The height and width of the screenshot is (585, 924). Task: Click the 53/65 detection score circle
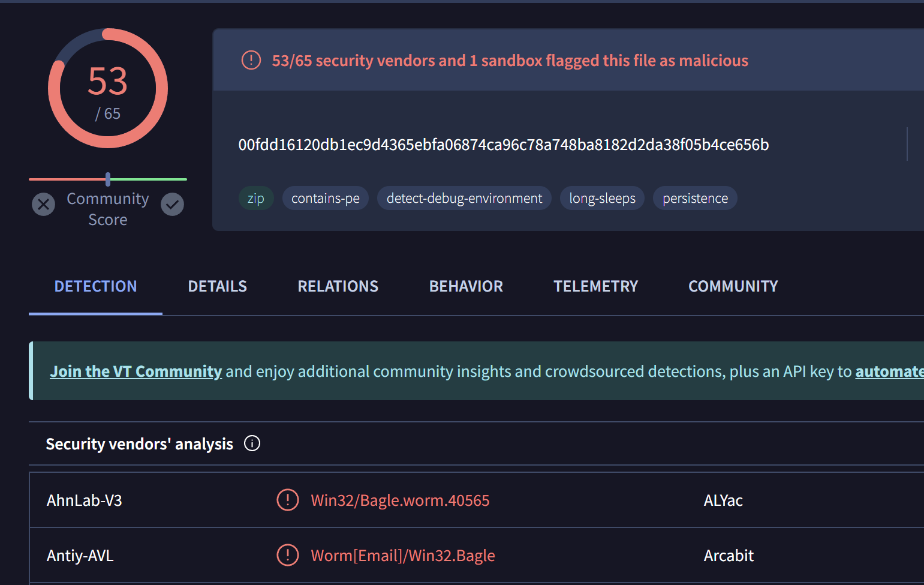[108, 88]
